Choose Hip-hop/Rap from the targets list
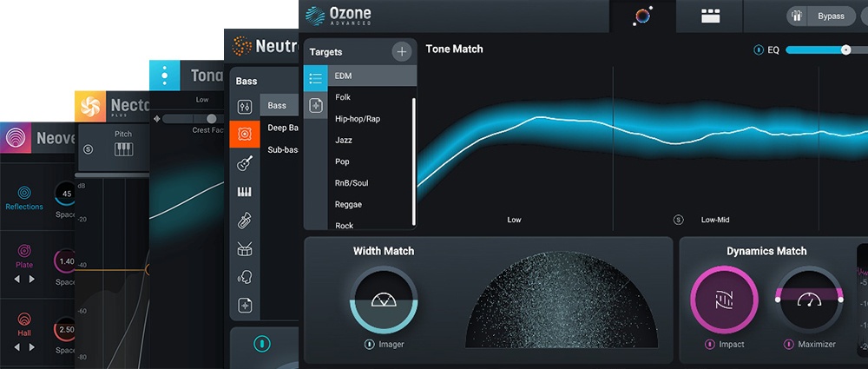Image resolution: width=868 pixels, height=369 pixels. point(358,118)
